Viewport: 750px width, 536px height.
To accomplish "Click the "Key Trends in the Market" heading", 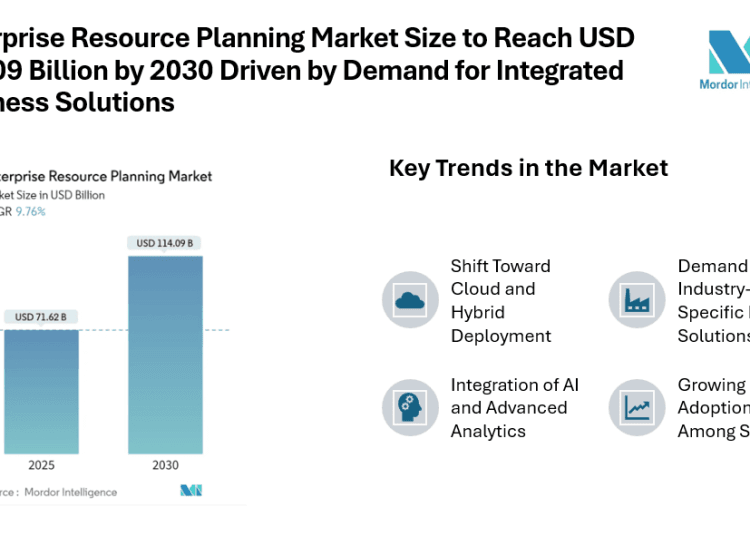I will [528, 168].
